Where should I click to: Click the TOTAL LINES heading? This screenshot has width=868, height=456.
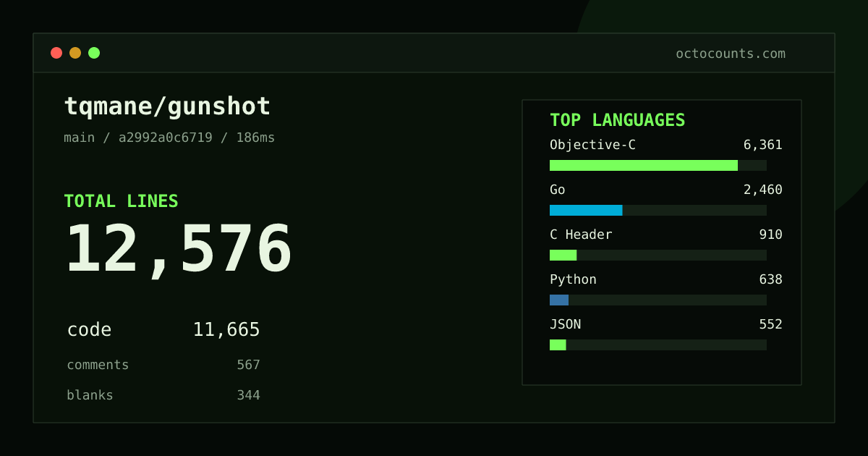(x=121, y=201)
